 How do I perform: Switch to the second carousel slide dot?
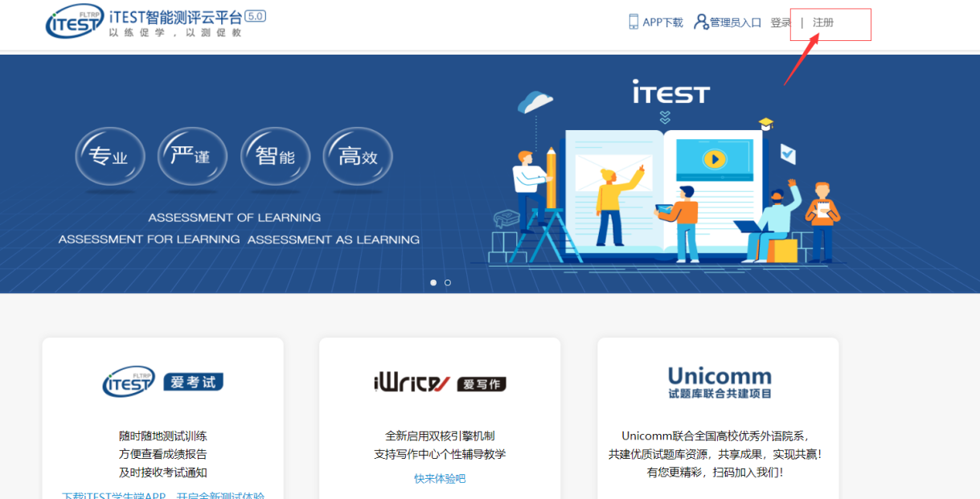pyautogui.click(x=448, y=283)
